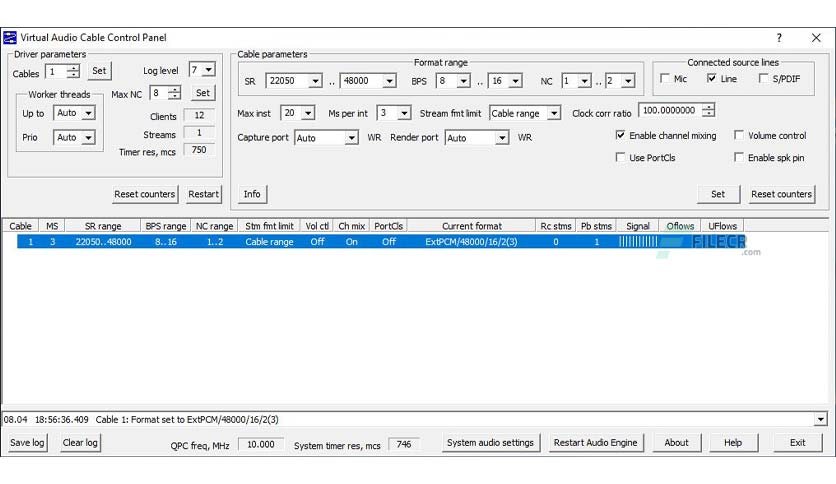Image resolution: width=836 pixels, height=484 pixels.
Task: Click Driver parameters Reset counters button
Action: coord(144,194)
